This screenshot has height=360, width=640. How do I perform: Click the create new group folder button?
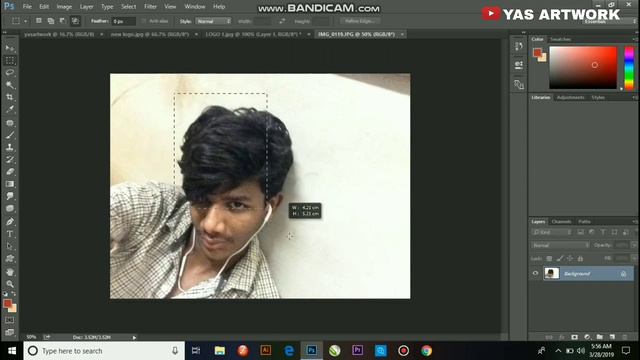[599, 337]
